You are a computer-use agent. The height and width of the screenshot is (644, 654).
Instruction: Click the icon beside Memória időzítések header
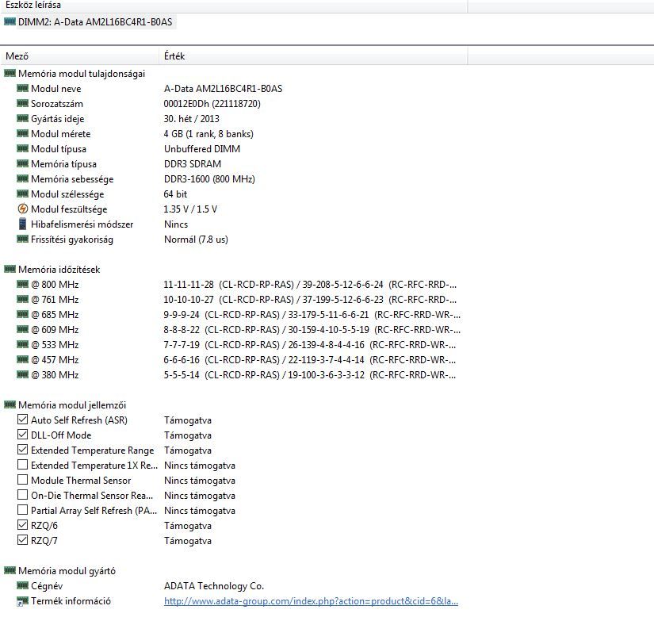coord(10,269)
